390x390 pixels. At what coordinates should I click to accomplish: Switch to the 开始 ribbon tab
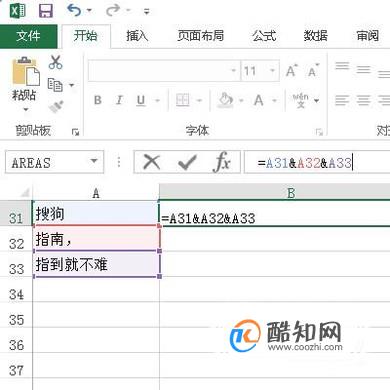pyautogui.click(x=86, y=36)
